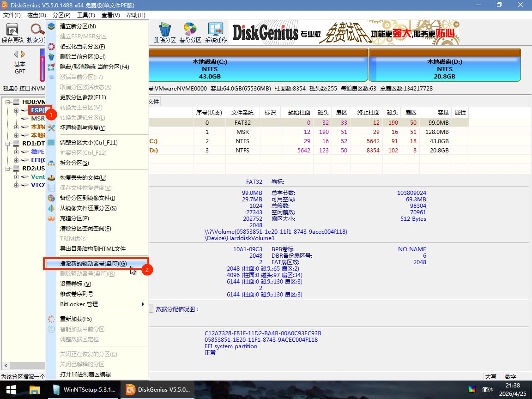Screen dimensions: 532x399
Task: Toggle the checkbox beside 数据分配情况图
Action: pyautogui.click(x=151, y=308)
